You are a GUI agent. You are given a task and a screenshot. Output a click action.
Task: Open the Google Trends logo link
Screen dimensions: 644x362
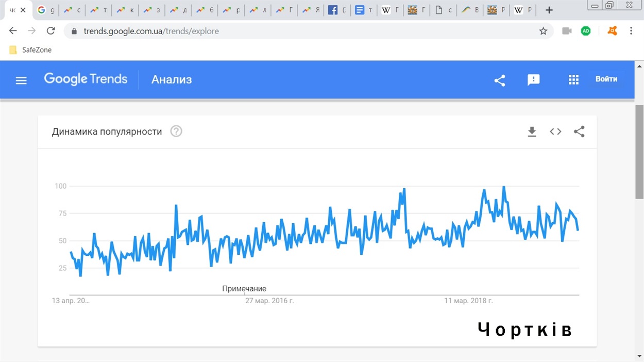point(86,79)
